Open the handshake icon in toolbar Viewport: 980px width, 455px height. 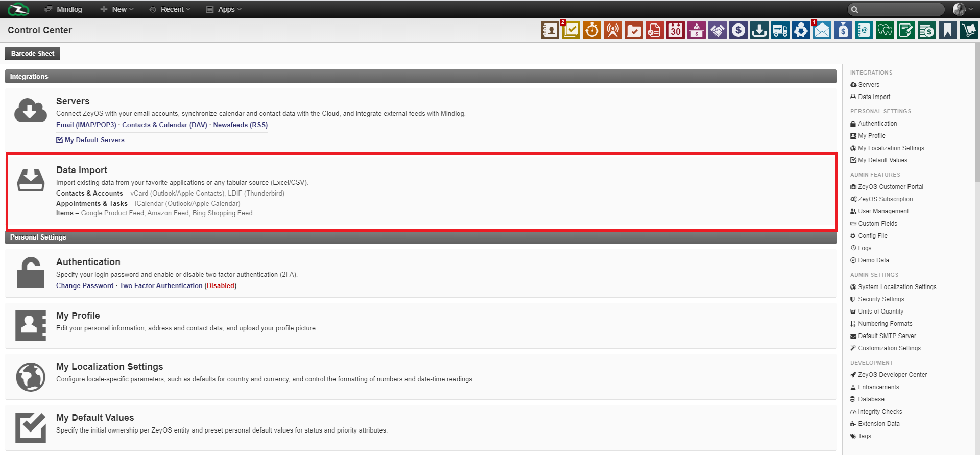pyautogui.click(x=717, y=31)
